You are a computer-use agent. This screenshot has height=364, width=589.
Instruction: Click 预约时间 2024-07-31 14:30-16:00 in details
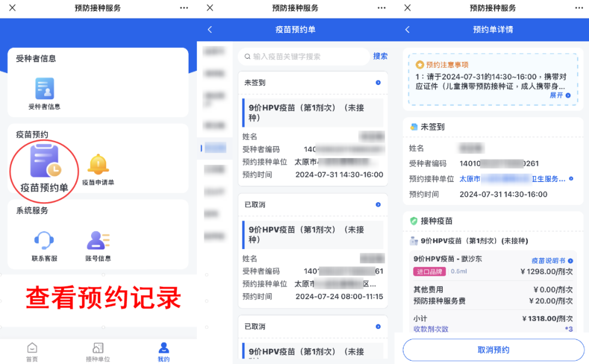[x=478, y=195]
